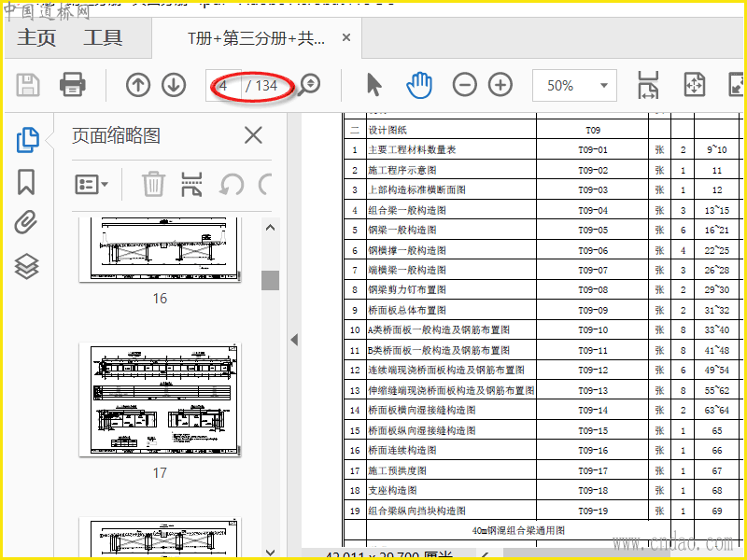The height and width of the screenshot is (560, 747).
Task: Zoom out with the minus button
Action: [464, 85]
